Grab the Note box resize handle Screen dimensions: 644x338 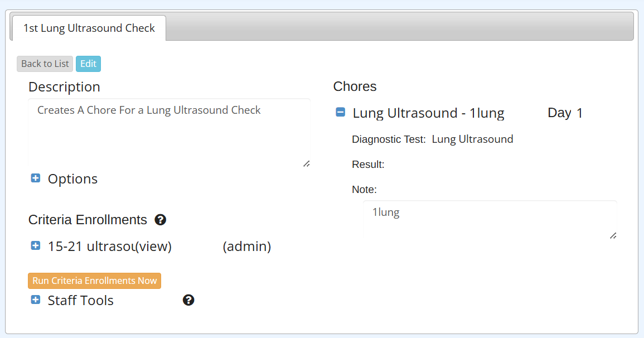click(x=613, y=235)
